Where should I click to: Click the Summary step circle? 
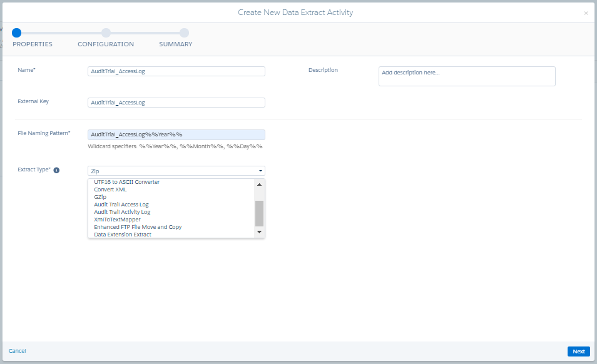pyautogui.click(x=184, y=33)
